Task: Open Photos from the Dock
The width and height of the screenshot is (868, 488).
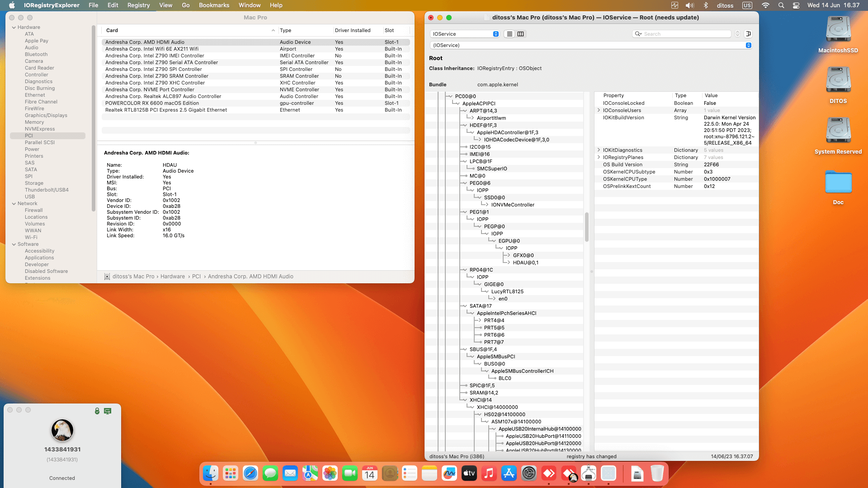Action: point(330,473)
